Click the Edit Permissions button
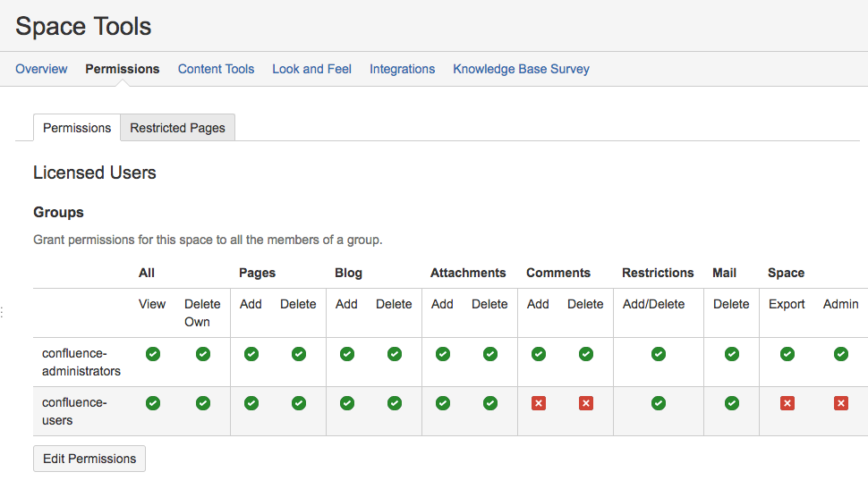868x489 pixels. [x=89, y=459]
